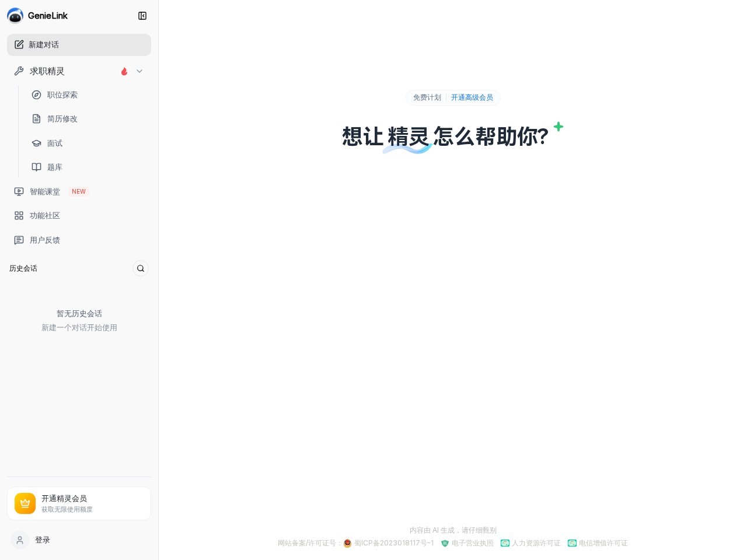Open the 电信增值许可证 link
Screen dimensions: 747x560
coord(603,543)
